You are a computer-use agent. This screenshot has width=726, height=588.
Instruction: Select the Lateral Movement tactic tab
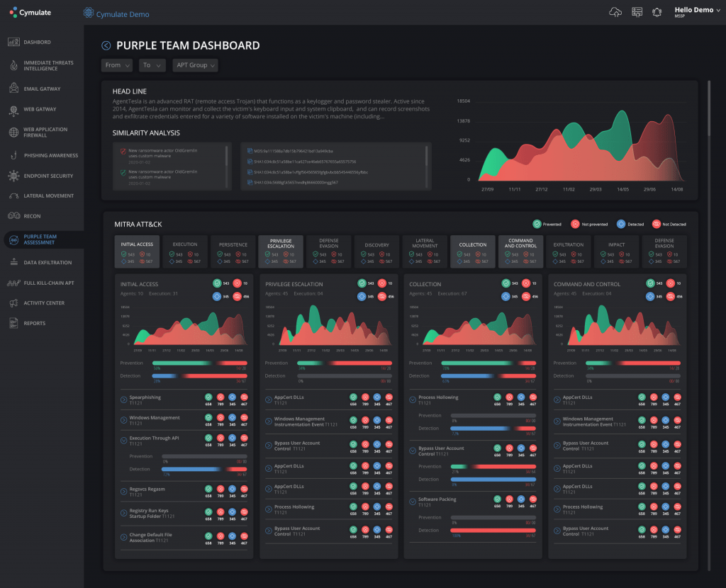425,251
